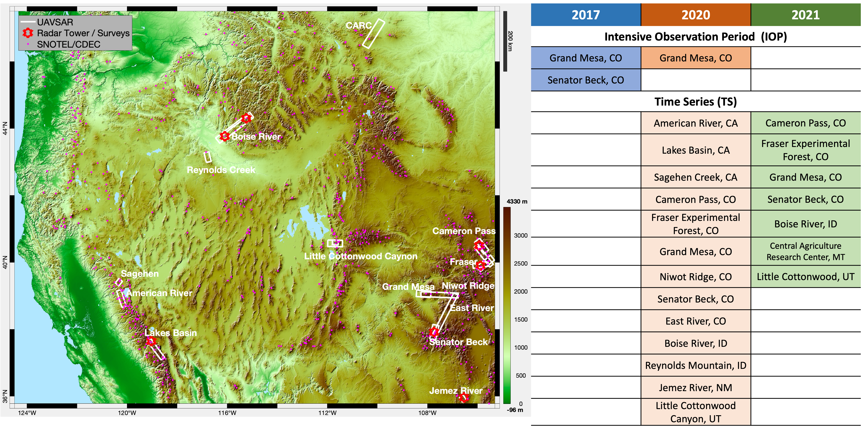Click the UAVSAR legend entry

coord(47,22)
